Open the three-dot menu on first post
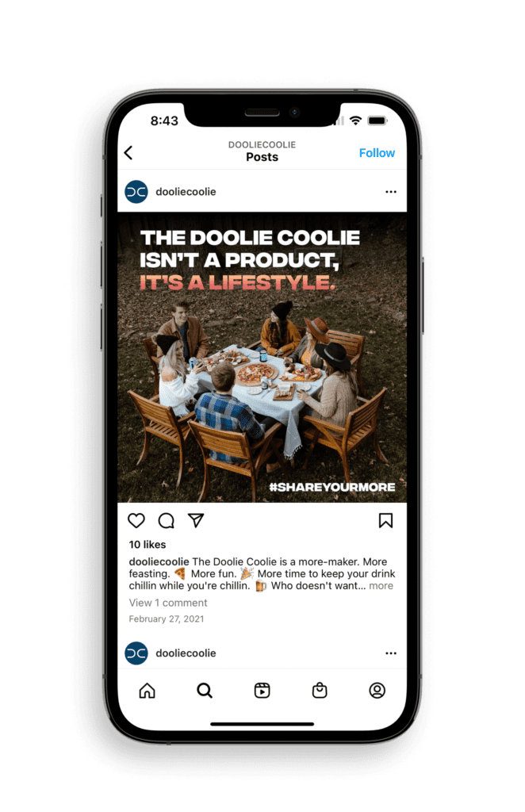 pos(391,192)
